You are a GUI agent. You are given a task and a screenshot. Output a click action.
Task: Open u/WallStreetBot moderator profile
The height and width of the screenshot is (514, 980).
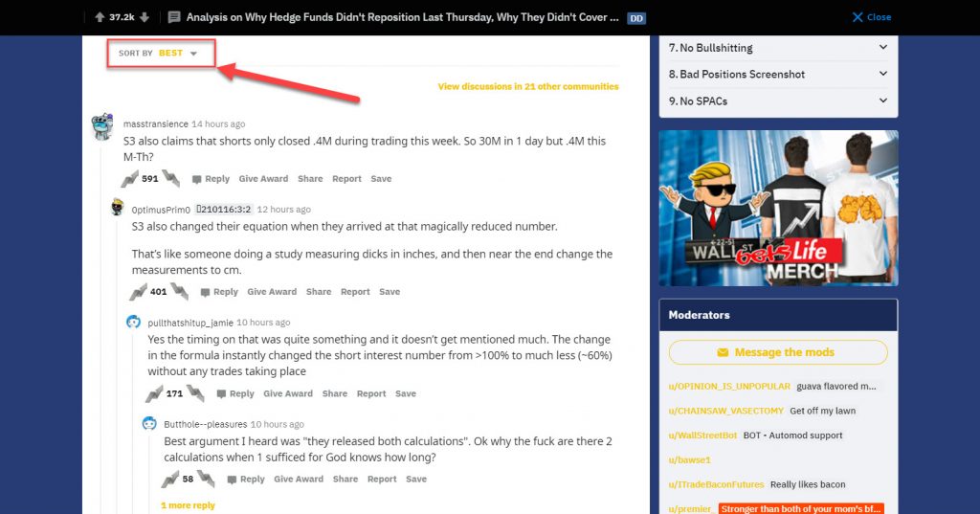point(702,436)
